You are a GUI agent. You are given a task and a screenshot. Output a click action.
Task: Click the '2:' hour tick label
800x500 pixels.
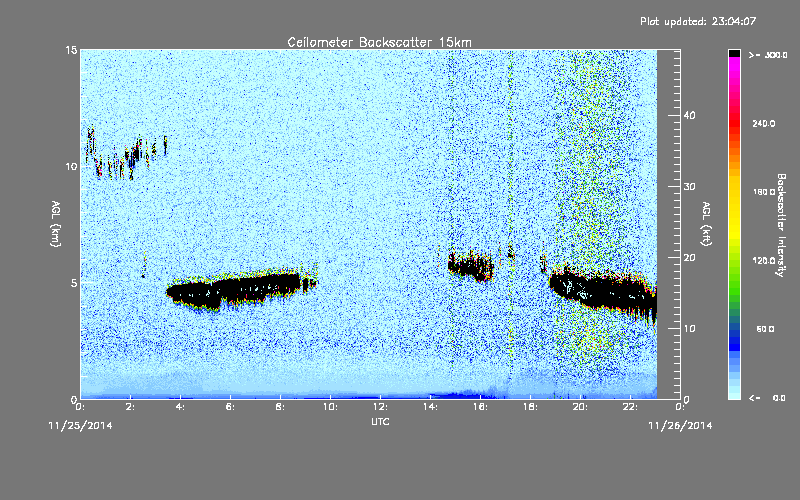pos(131,407)
